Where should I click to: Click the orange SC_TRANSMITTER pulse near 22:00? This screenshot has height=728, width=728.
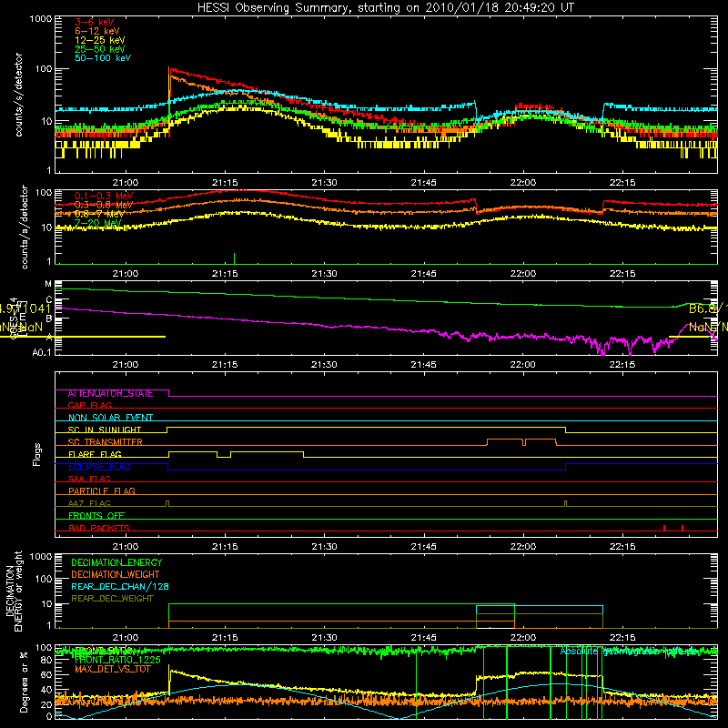(521, 441)
